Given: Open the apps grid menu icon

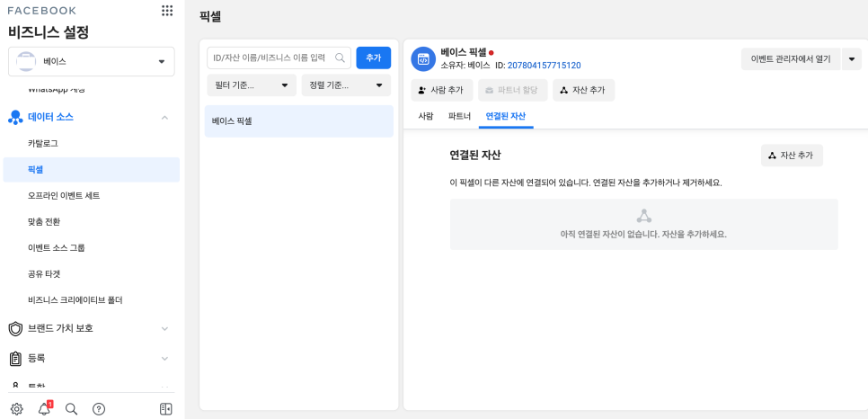Looking at the screenshot, I should [166, 11].
